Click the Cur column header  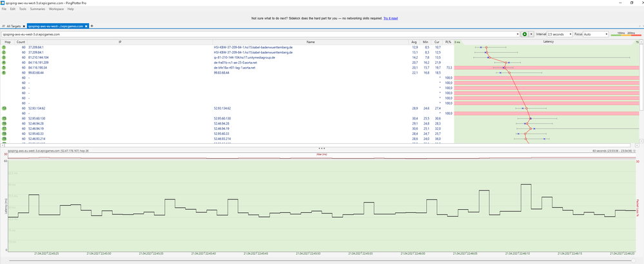pyautogui.click(x=436, y=42)
